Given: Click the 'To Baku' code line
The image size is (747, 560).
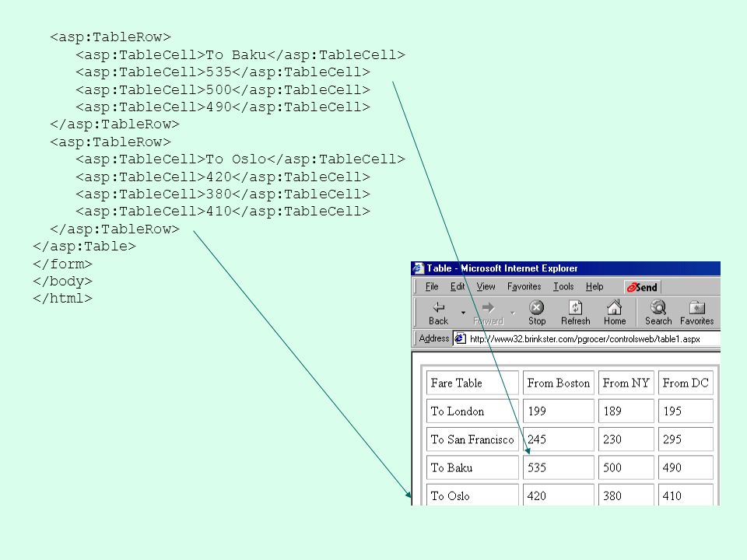Looking at the screenshot, I should (x=240, y=54).
